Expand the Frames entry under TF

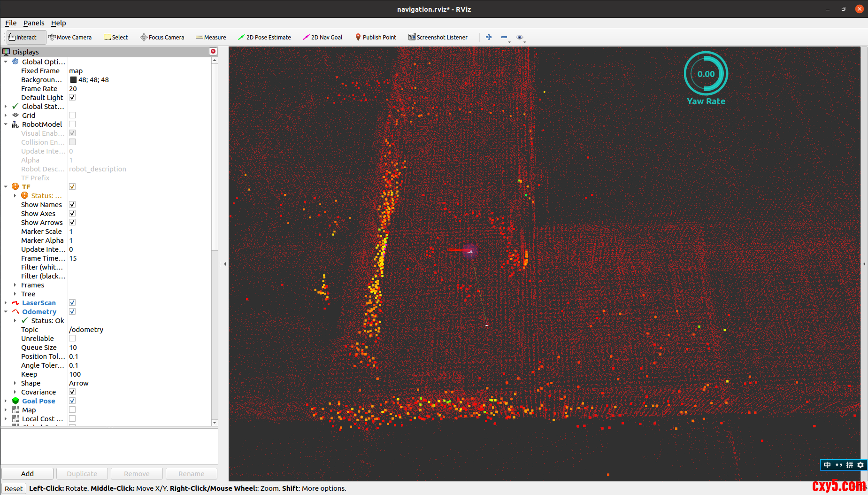tap(15, 285)
